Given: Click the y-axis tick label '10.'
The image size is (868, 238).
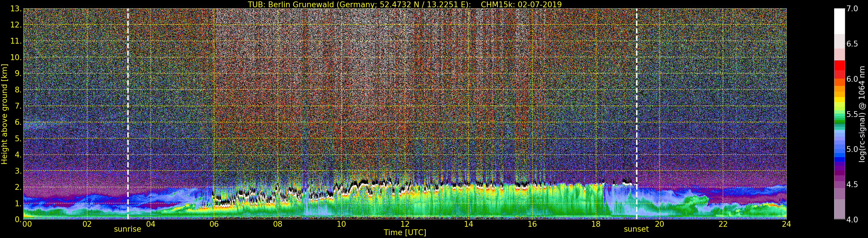Looking at the screenshot, I should (16, 57).
